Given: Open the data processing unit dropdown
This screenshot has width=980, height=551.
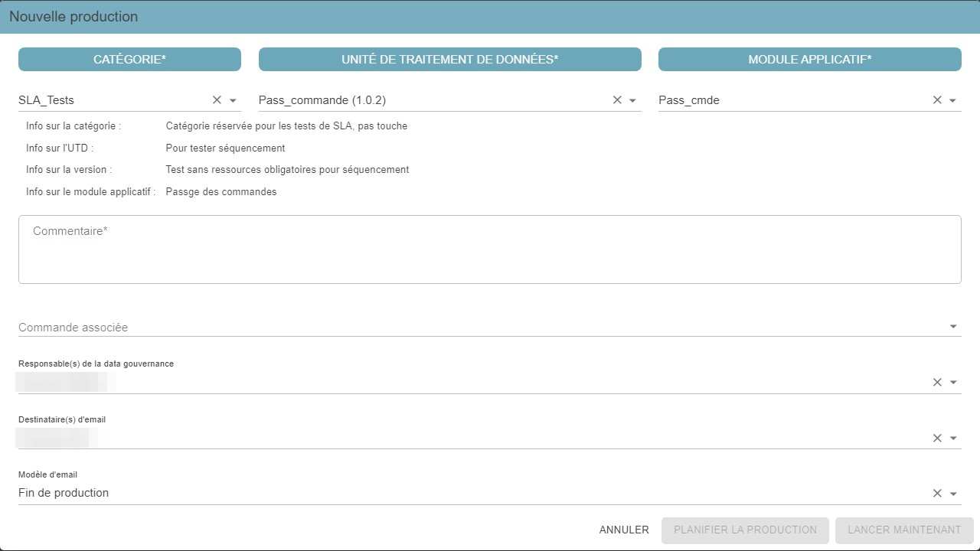Looking at the screenshot, I should click(x=633, y=100).
